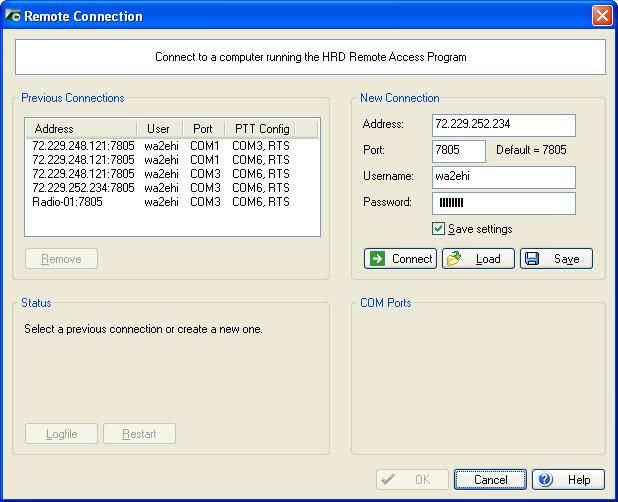Click the Port column header in list
The width and height of the screenshot is (618, 502).
(203, 129)
